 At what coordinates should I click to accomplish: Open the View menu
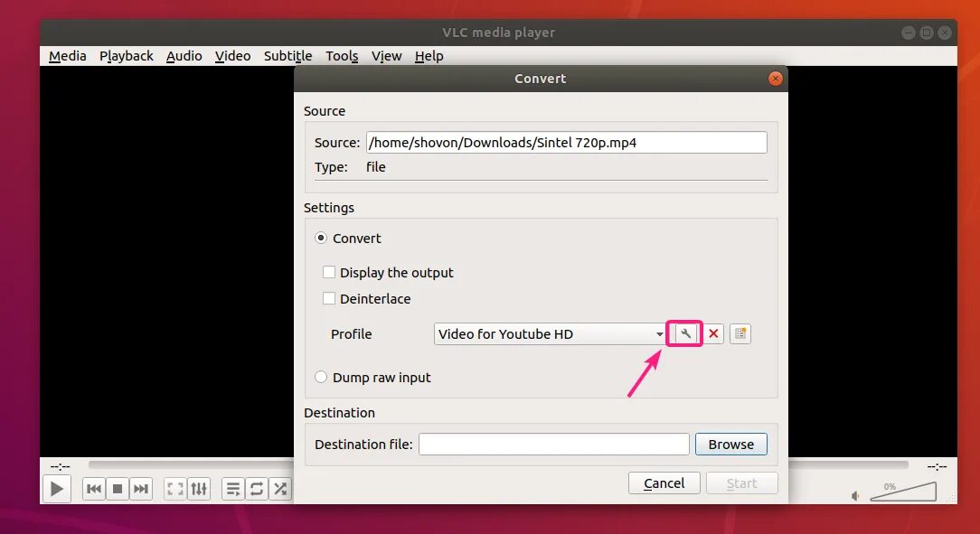pos(386,56)
